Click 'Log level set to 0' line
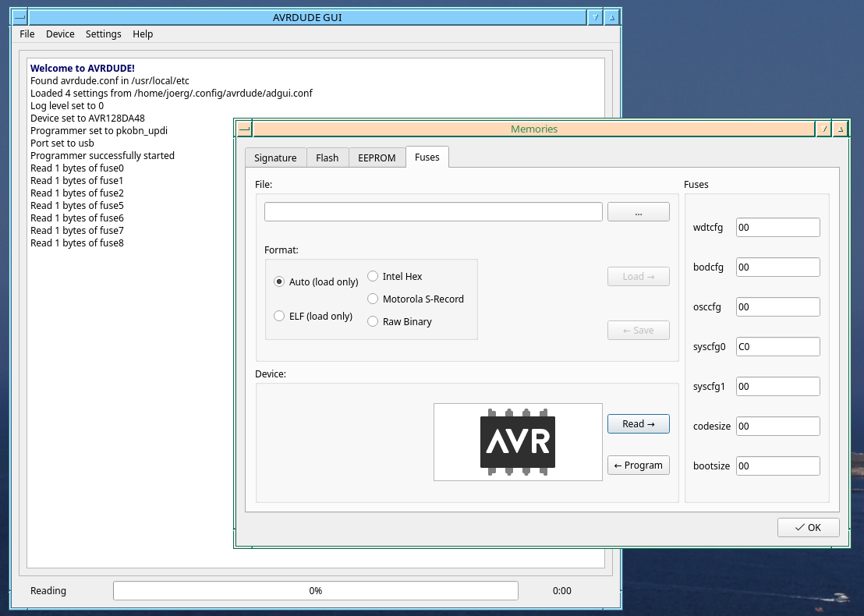Image resolution: width=864 pixels, height=616 pixels. [x=67, y=106]
